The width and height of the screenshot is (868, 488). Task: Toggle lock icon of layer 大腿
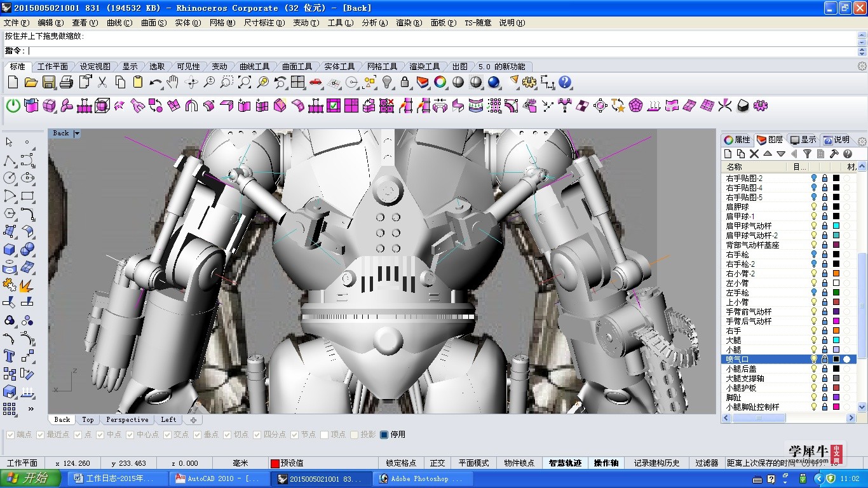[825, 340]
